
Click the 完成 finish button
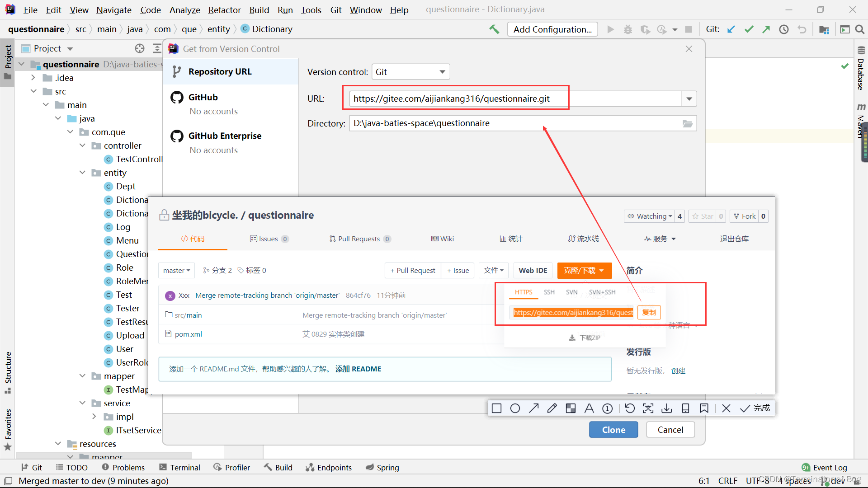click(x=755, y=408)
